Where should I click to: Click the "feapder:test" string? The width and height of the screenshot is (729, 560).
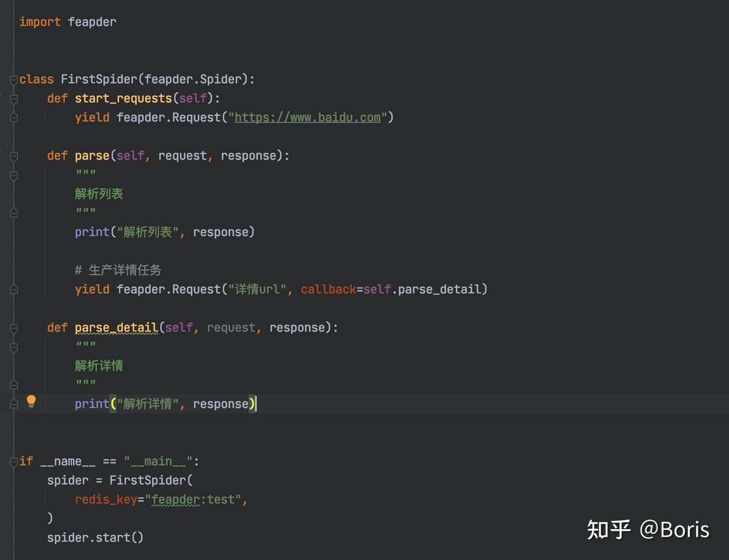tap(193, 500)
